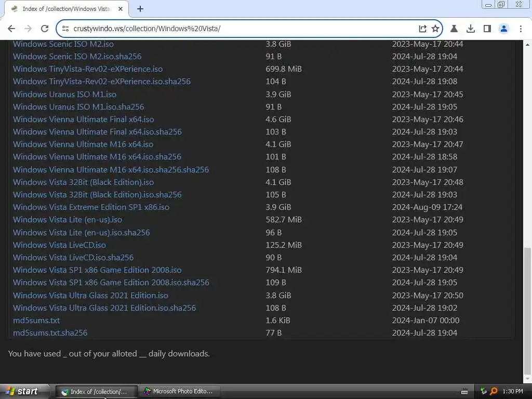Open Chrome Labs flask icon
Viewport: 532px width, 399px height.
(x=454, y=29)
